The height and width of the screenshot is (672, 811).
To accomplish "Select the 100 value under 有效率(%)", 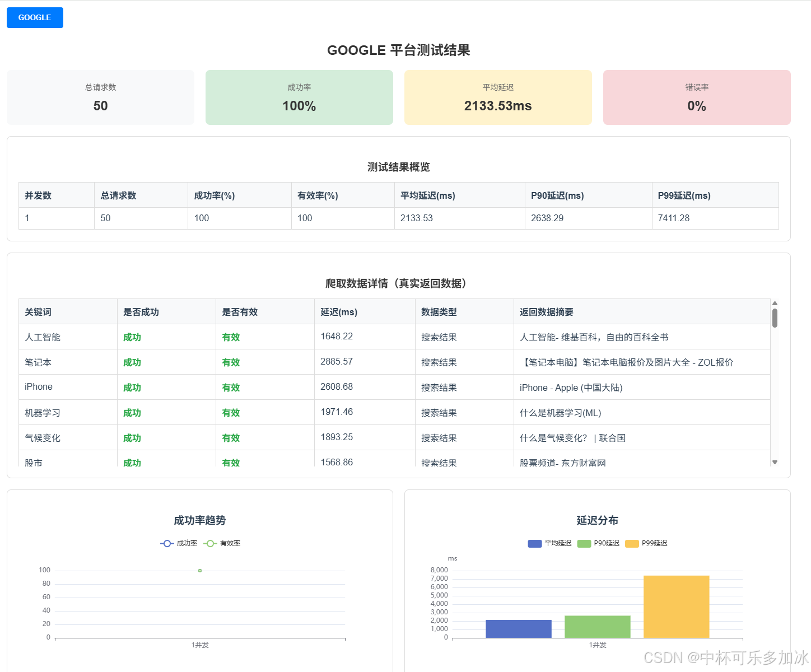I will click(343, 218).
